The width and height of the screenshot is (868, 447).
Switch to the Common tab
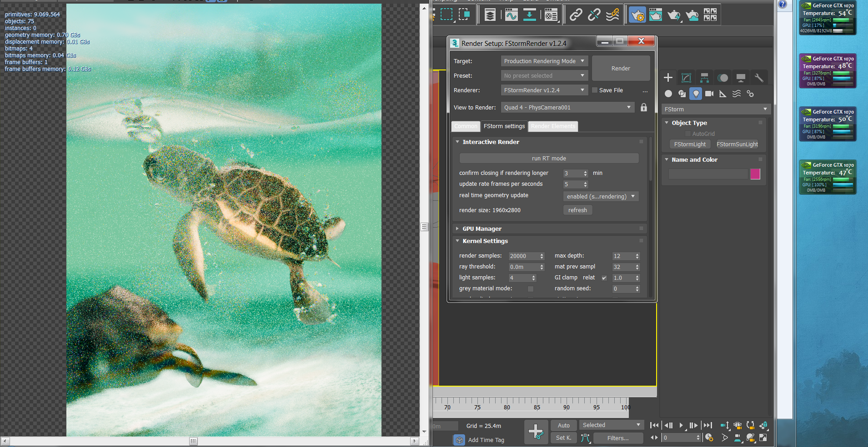(466, 126)
